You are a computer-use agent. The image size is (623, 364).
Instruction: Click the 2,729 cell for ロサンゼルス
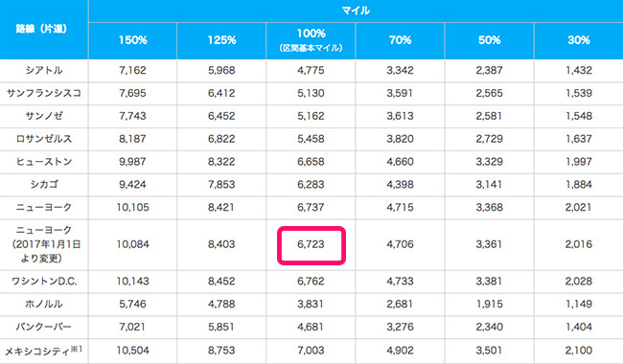pos(489,139)
